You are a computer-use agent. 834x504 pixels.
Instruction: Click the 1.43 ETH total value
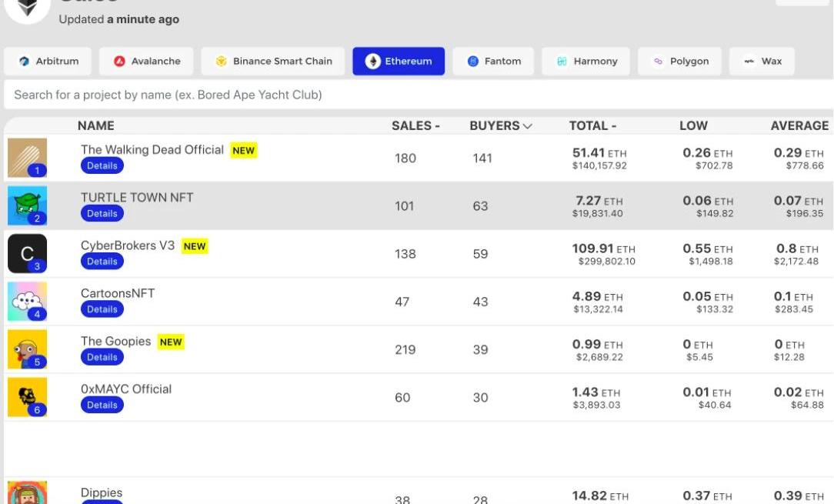click(x=596, y=392)
